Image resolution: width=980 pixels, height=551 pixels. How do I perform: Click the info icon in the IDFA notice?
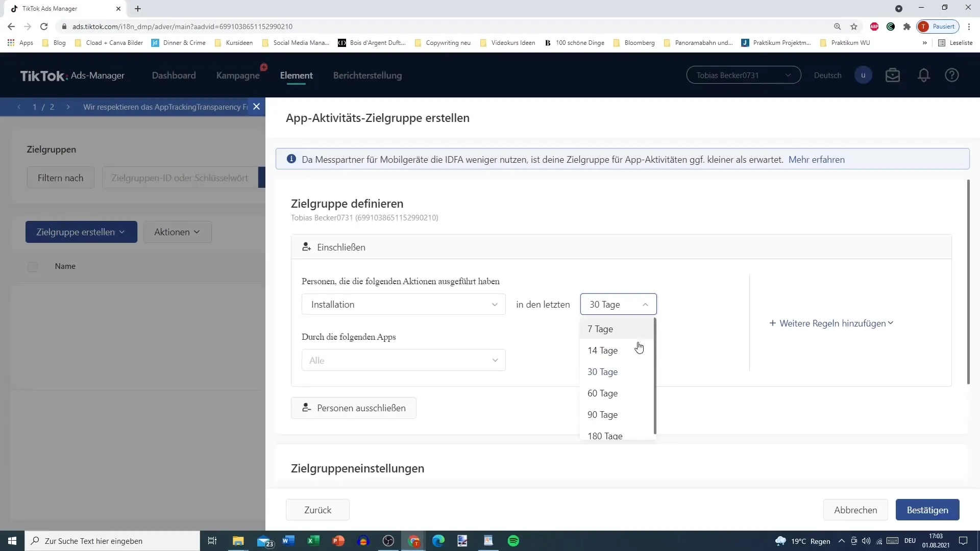[x=291, y=159]
